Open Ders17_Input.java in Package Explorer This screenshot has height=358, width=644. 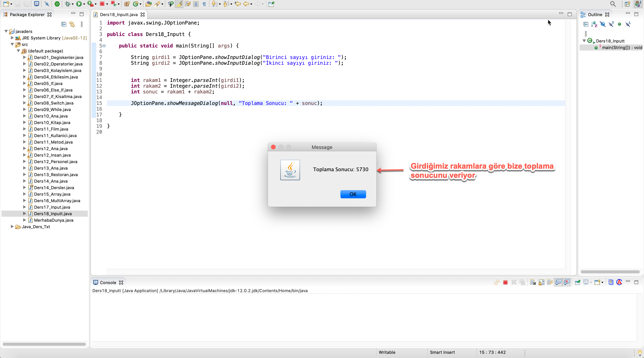click(52, 207)
